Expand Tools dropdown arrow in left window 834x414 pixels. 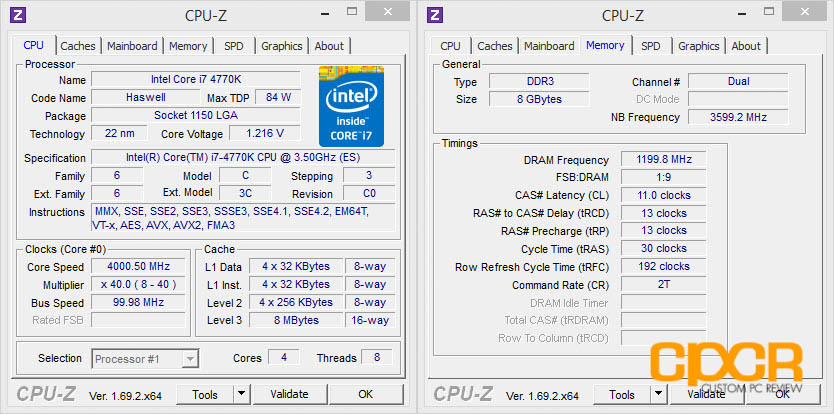click(241, 394)
